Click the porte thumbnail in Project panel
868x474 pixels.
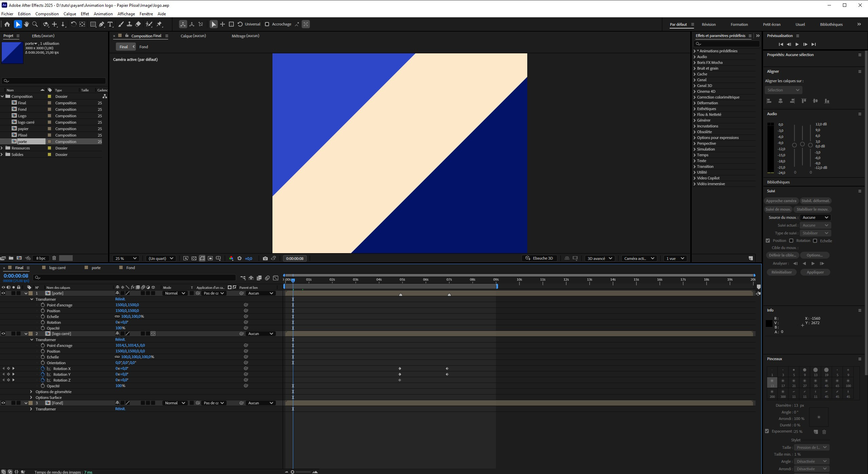(x=12, y=53)
